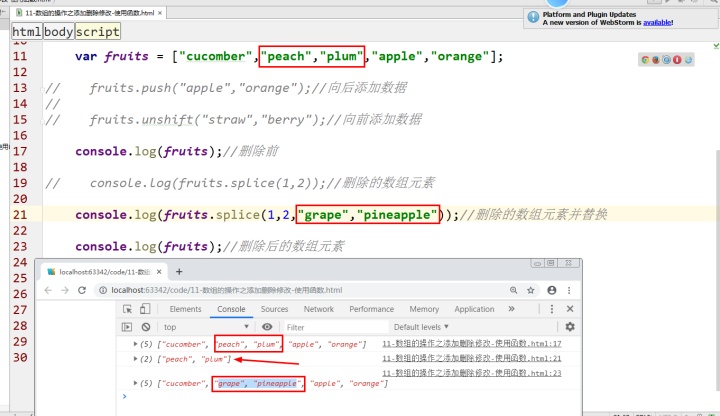The height and width of the screenshot is (416, 720).
Task: Select the Console tab
Action: [231, 309]
